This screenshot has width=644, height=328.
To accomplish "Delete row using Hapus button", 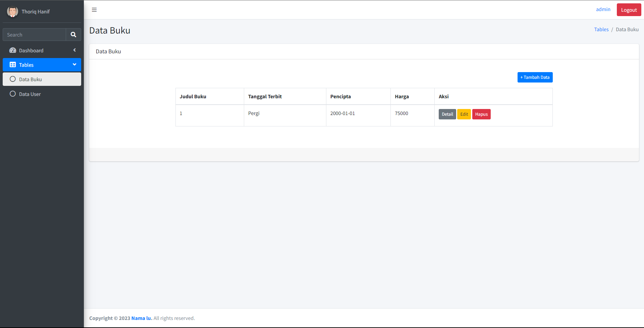I will 481,114.
